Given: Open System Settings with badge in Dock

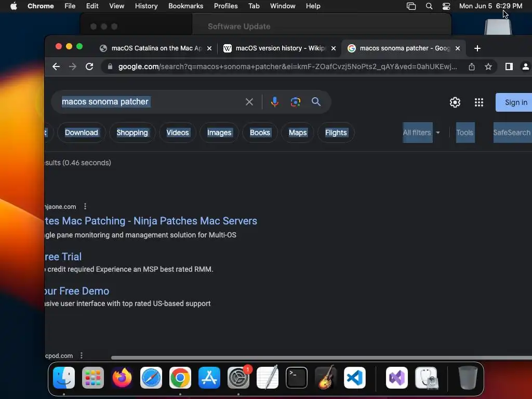Looking at the screenshot, I should [238, 378].
